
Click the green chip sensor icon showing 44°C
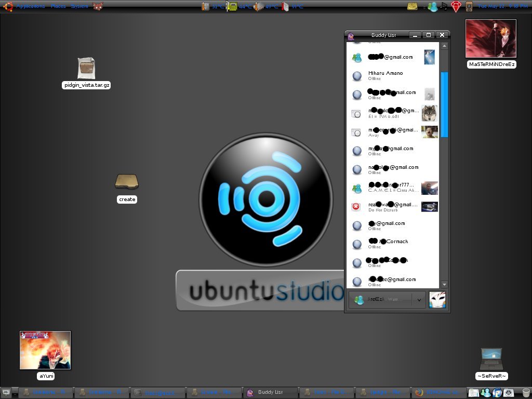point(232,6)
